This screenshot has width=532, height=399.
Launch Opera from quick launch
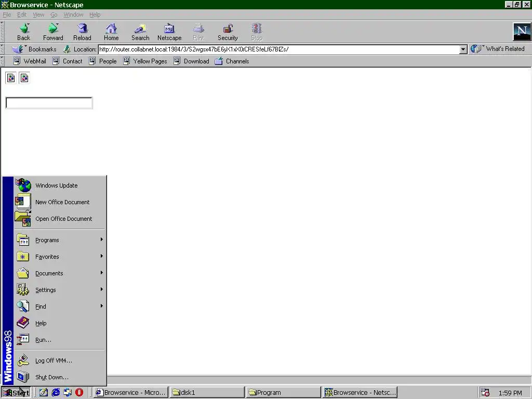coord(79,393)
